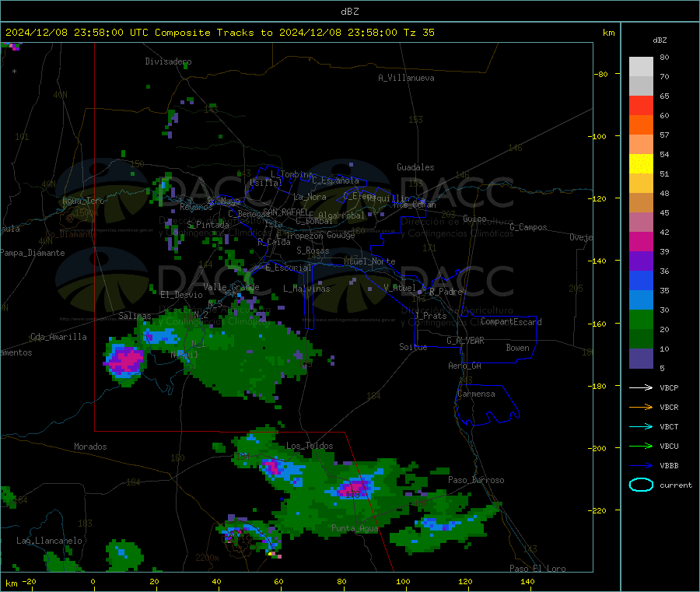Viewport: 700px width, 592px height.
Task: Select the Cda_Amarilla label
Action: [x=58, y=337]
